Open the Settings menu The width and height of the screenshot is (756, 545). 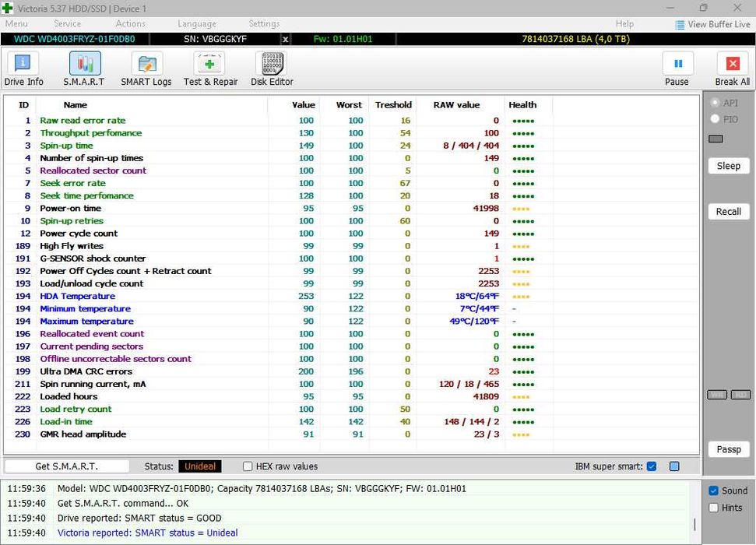click(264, 23)
